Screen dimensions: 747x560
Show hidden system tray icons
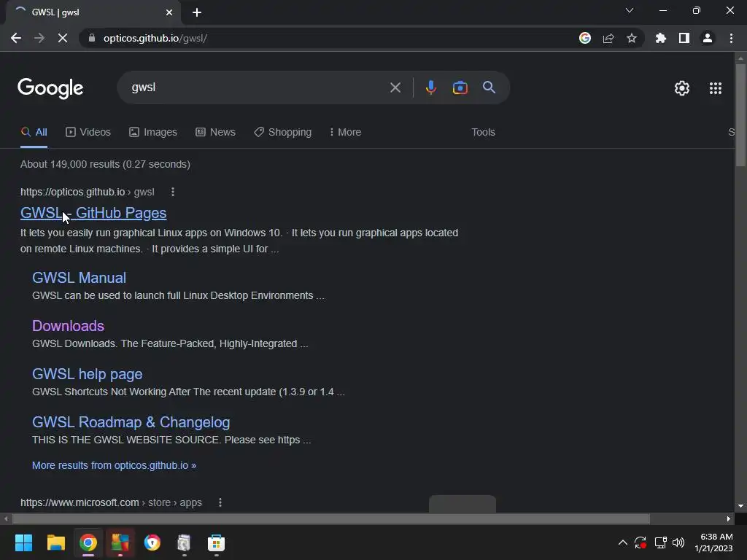pos(622,542)
